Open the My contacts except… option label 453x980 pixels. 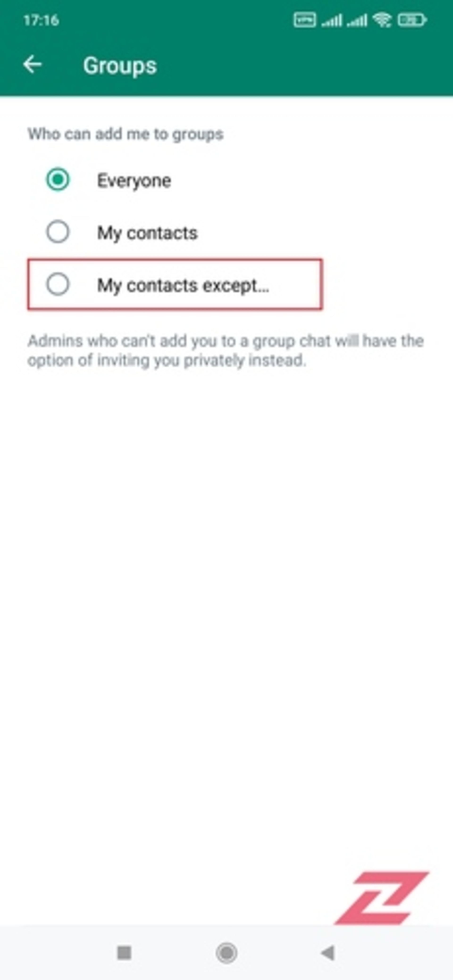point(183,286)
